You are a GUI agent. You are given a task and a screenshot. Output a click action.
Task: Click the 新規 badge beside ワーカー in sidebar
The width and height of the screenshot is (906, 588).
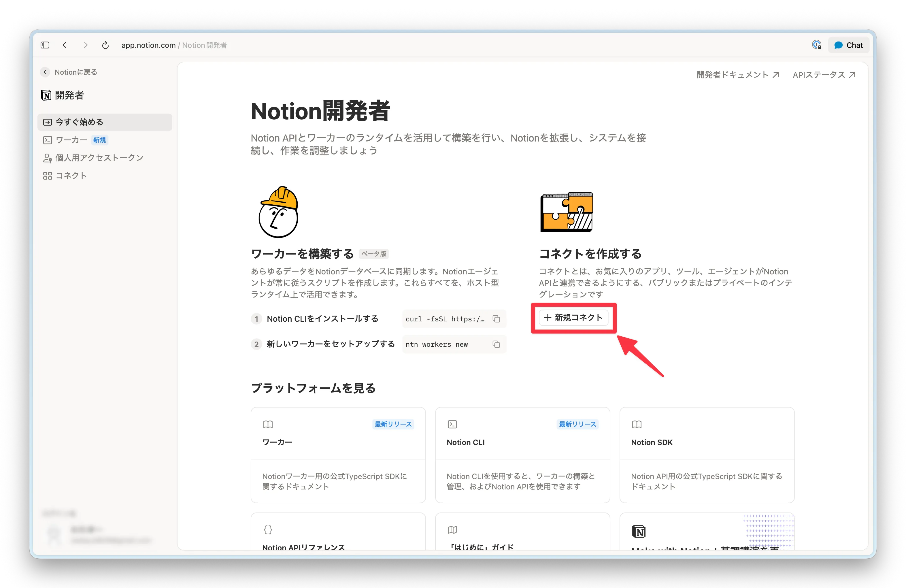pyautogui.click(x=99, y=140)
